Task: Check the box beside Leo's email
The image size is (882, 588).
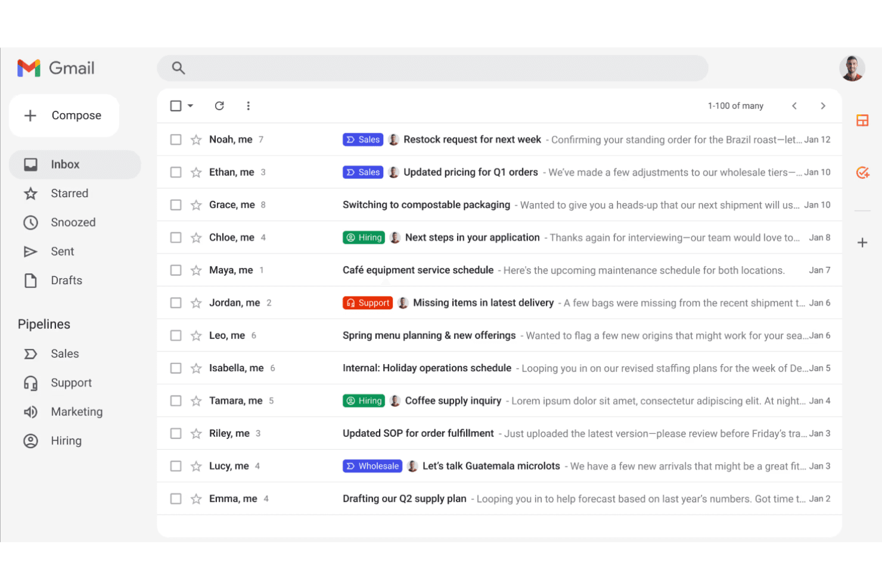Action: 176,335
